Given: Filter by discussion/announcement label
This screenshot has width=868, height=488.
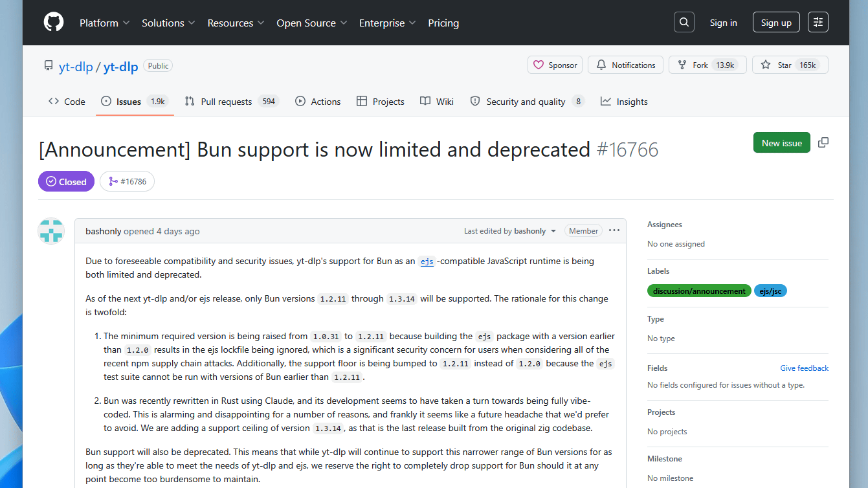Looking at the screenshot, I should (x=699, y=291).
